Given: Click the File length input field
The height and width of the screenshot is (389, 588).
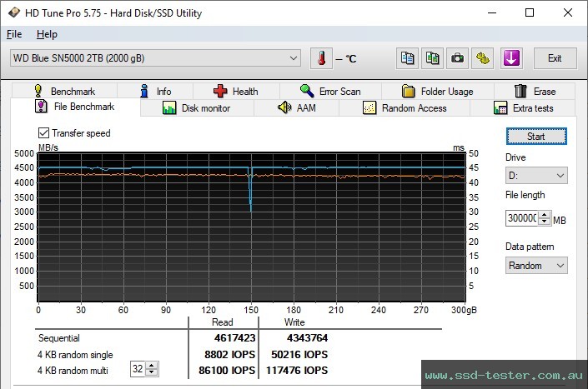Looking at the screenshot, I should 520,218.
